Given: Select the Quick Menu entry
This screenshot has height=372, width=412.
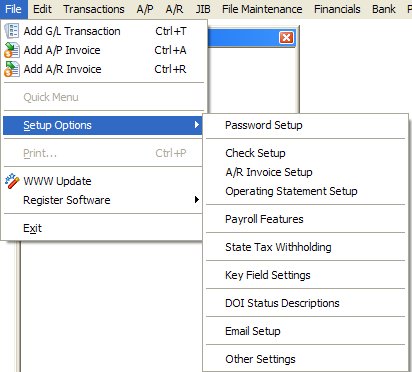Looking at the screenshot, I should click(104, 97).
